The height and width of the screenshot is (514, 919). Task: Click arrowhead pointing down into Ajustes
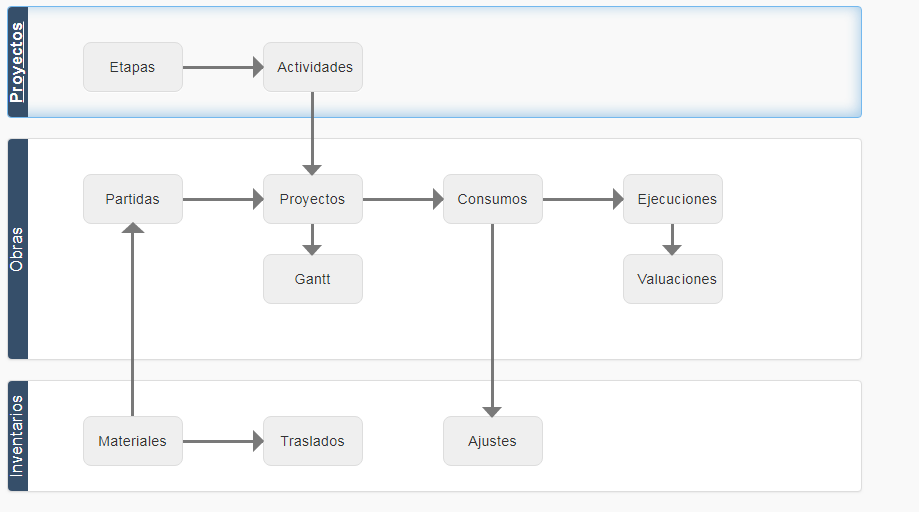pos(492,411)
